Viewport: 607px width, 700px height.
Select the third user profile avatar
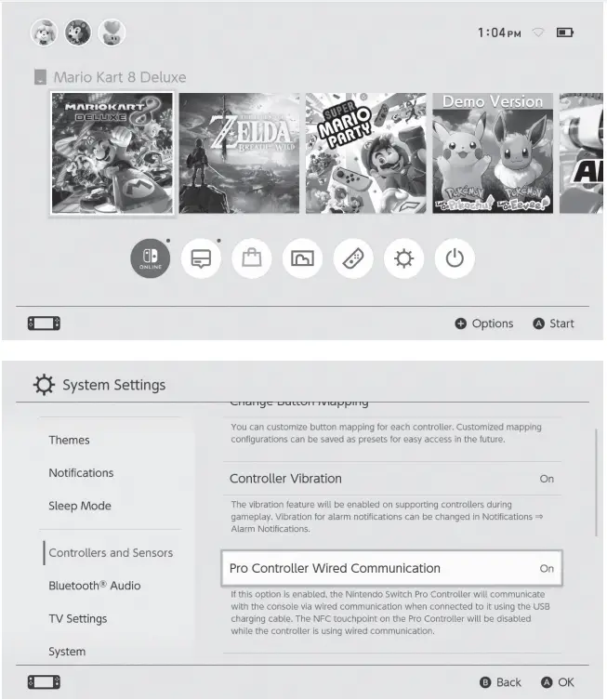tap(112, 33)
